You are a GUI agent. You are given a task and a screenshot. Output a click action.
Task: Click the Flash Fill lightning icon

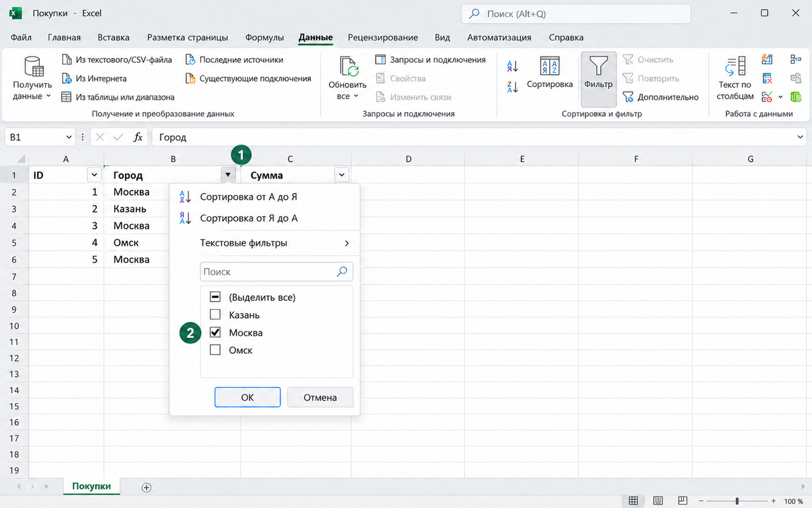(767, 60)
